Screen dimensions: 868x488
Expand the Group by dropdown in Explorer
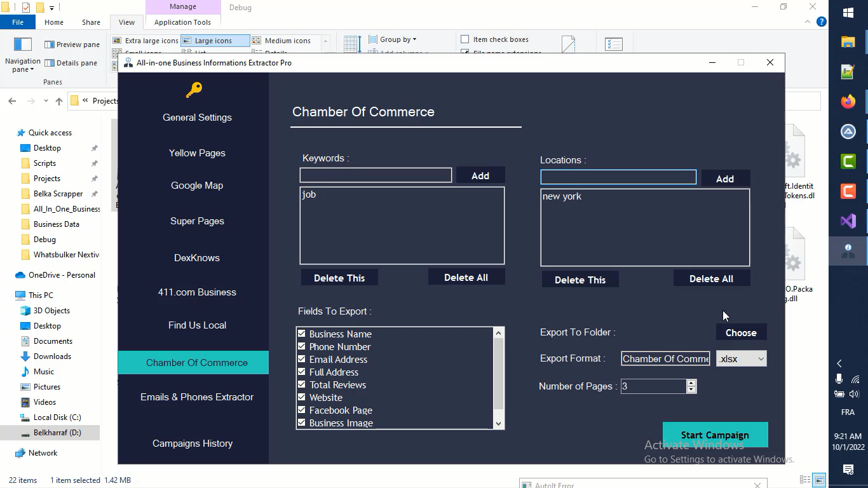click(x=393, y=39)
